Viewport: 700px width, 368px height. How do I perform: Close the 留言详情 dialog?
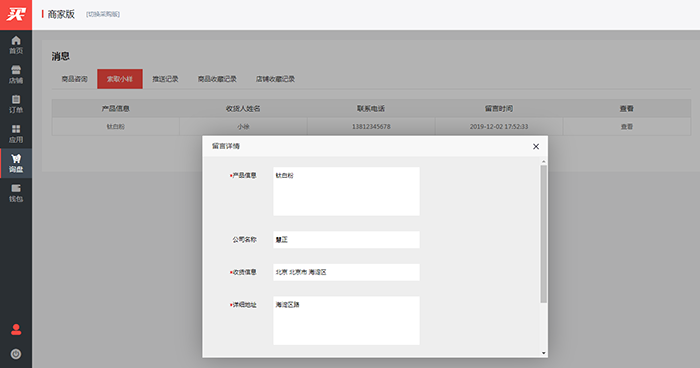(536, 146)
